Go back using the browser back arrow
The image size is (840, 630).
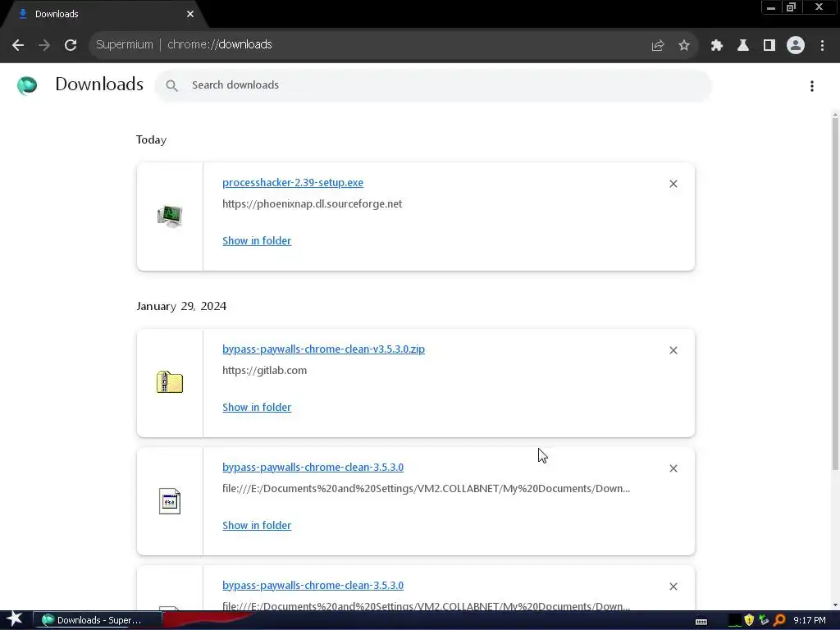click(x=18, y=45)
